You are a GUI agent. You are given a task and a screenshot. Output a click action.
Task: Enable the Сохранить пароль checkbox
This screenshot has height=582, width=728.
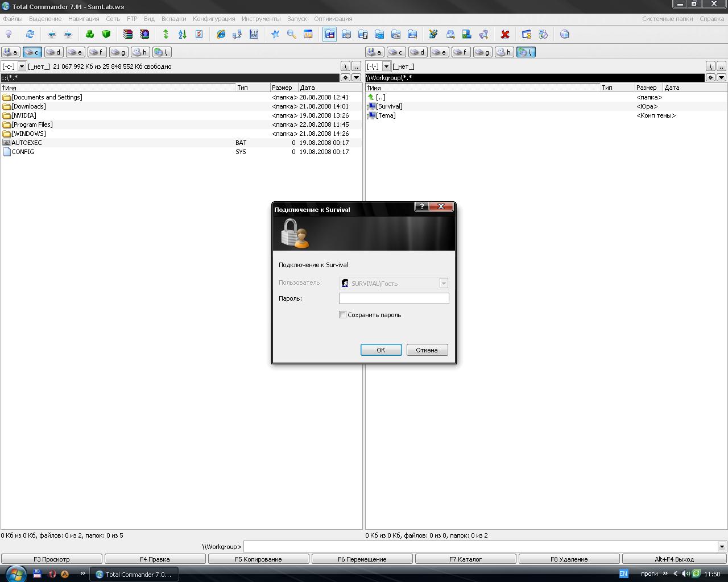(x=343, y=315)
